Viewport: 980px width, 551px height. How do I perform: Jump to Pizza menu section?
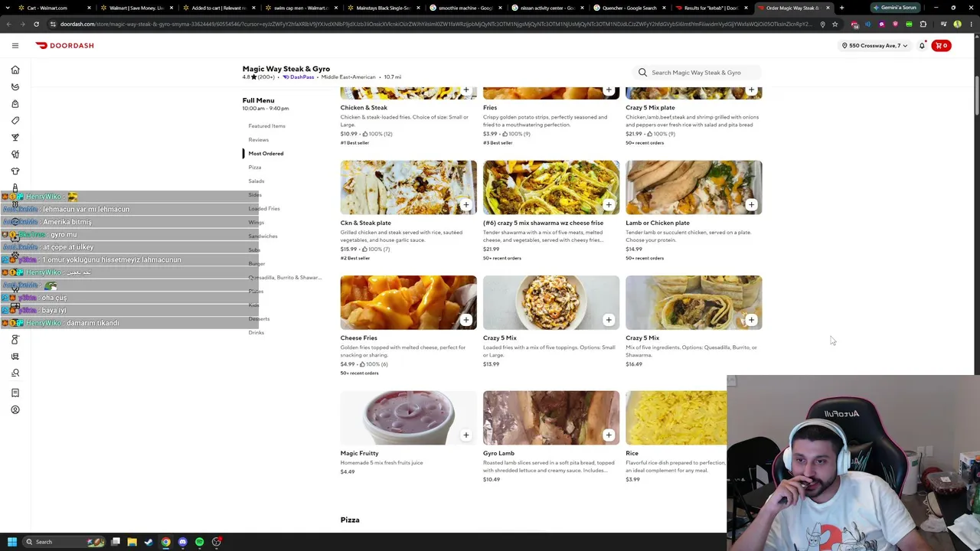(x=254, y=167)
